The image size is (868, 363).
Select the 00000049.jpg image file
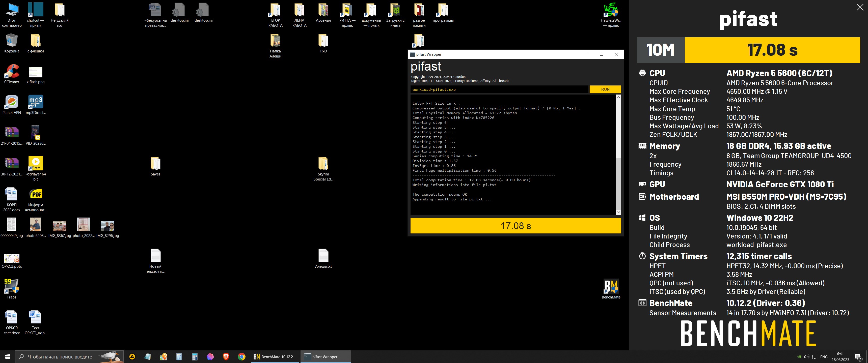[x=12, y=228]
